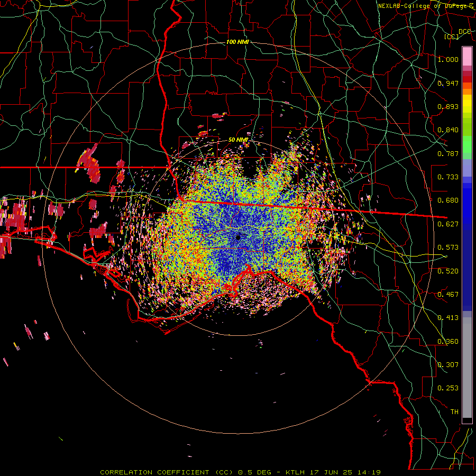The width and height of the screenshot is (476, 476).
Task: Select the 0.680 value on the color scale
Action: 448,200
